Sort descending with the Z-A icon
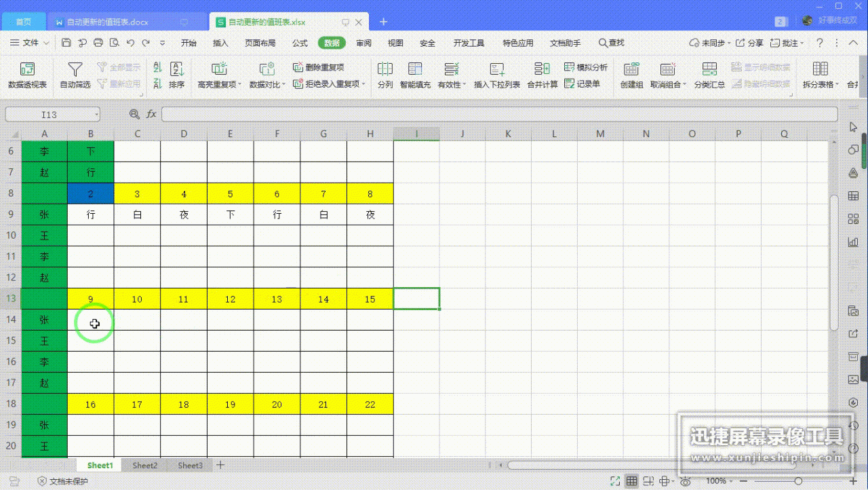Screen dimensions: 868x490 click(x=157, y=84)
